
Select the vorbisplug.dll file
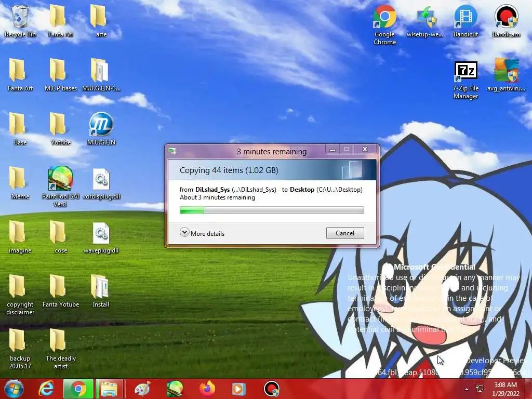101,183
